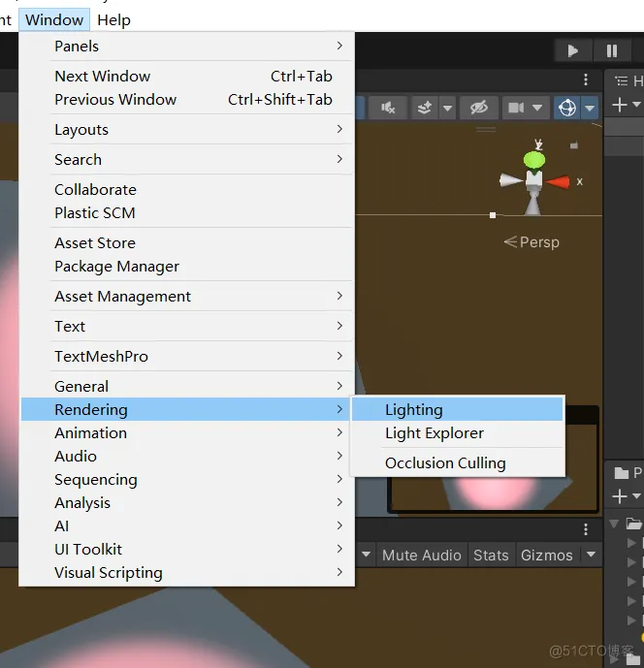Open Game view three-dot options menu

586,529
